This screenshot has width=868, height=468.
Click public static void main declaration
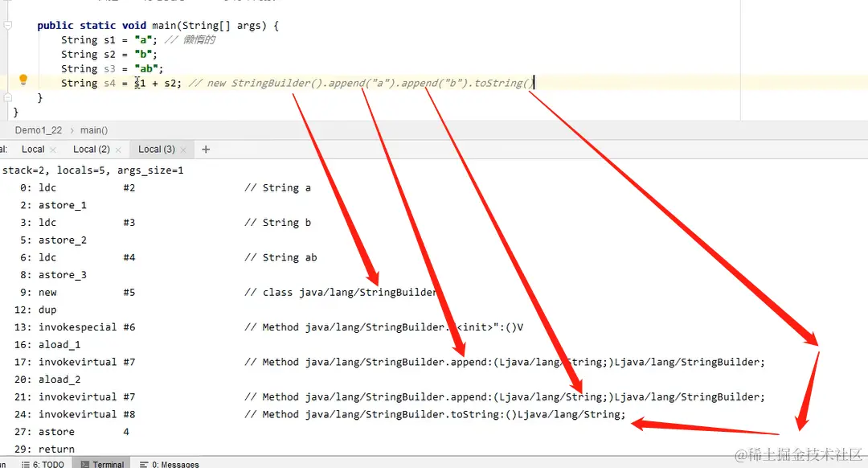(x=158, y=26)
